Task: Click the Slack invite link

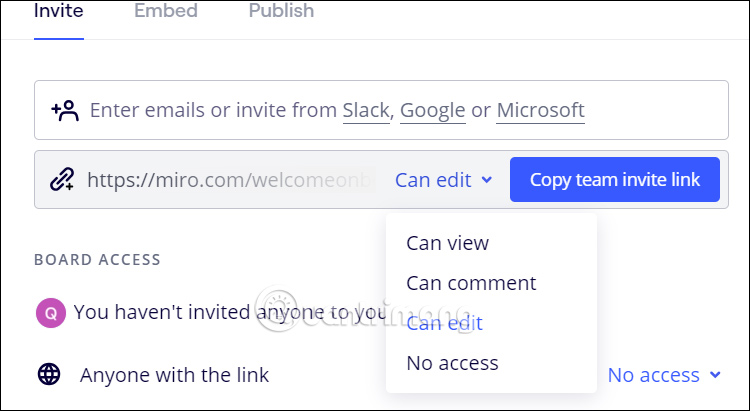Action: click(x=365, y=110)
